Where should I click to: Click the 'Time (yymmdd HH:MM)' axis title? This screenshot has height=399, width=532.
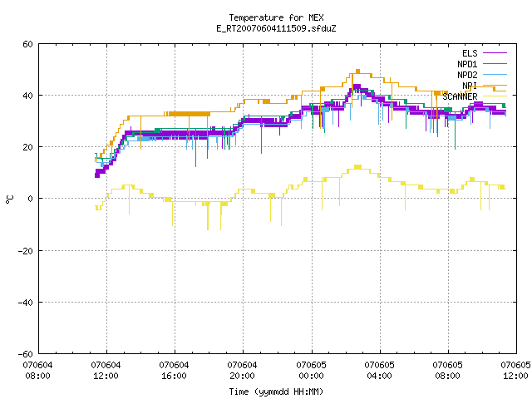[x=276, y=392]
